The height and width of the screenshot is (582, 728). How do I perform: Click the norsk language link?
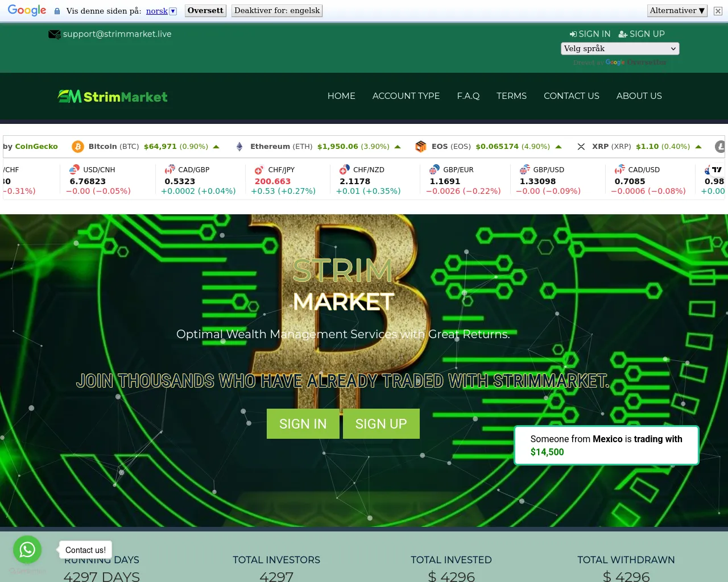click(x=157, y=11)
